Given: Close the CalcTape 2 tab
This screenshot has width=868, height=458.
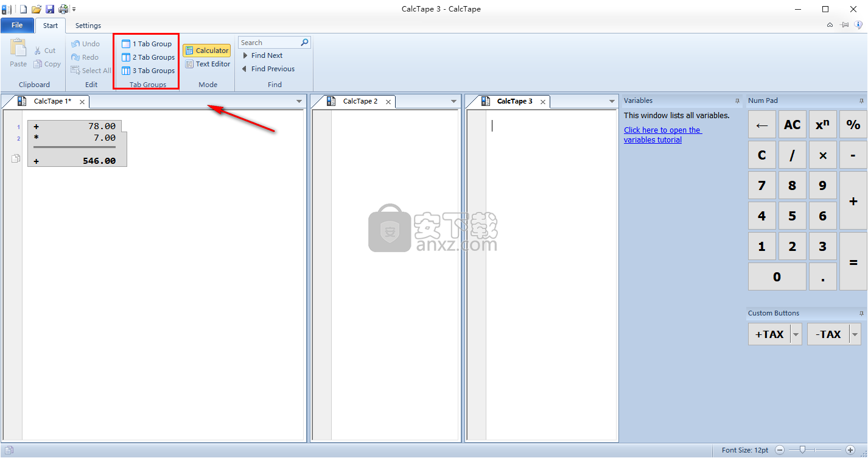Looking at the screenshot, I should click(x=389, y=102).
